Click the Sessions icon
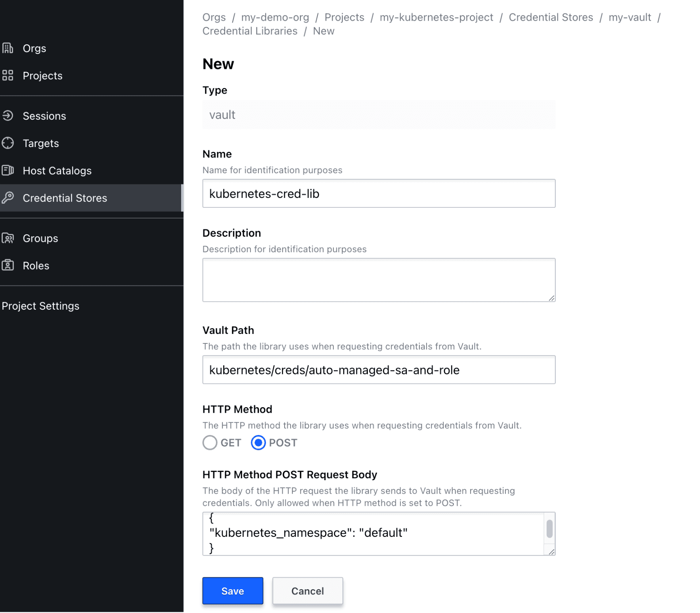The image size is (700, 613). (8, 116)
